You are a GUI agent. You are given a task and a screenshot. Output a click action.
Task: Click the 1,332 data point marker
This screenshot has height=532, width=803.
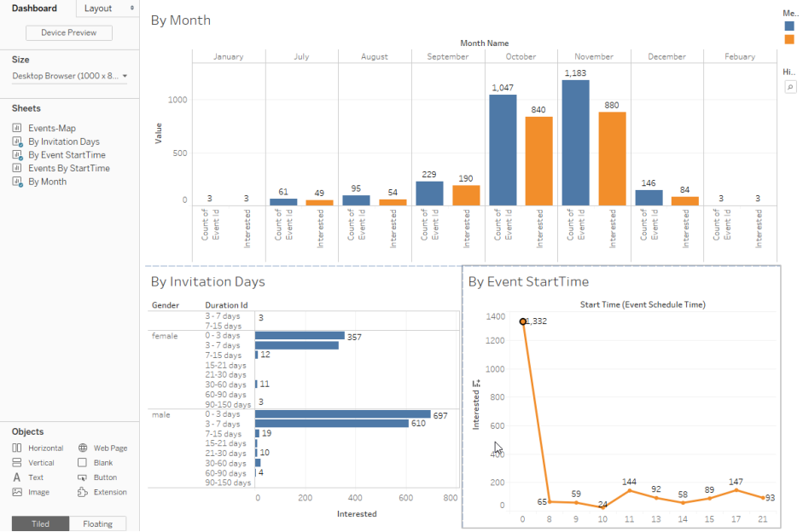point(523,321)
